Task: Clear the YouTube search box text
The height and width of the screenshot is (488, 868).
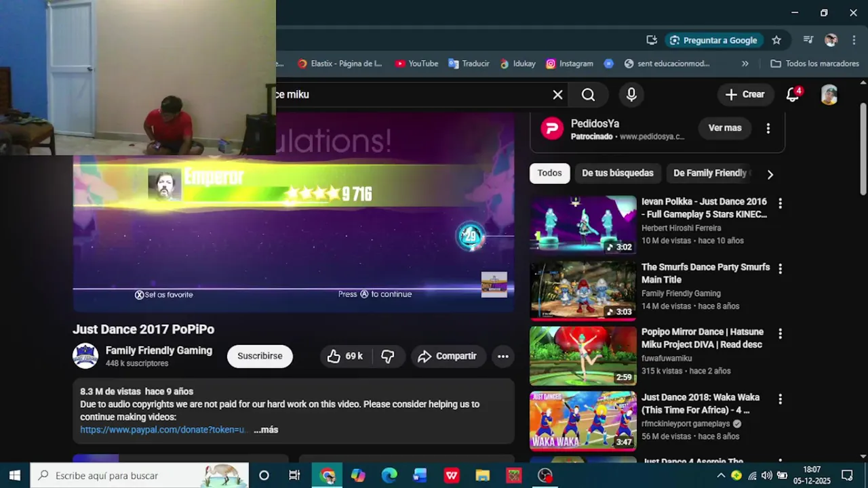Action: coord(557,95)
